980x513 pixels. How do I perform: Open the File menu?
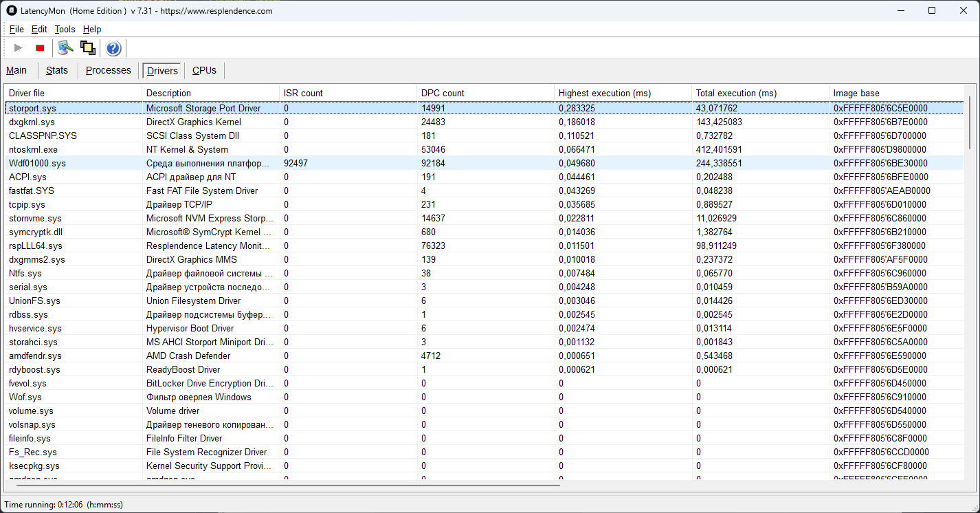coord(16,29)
